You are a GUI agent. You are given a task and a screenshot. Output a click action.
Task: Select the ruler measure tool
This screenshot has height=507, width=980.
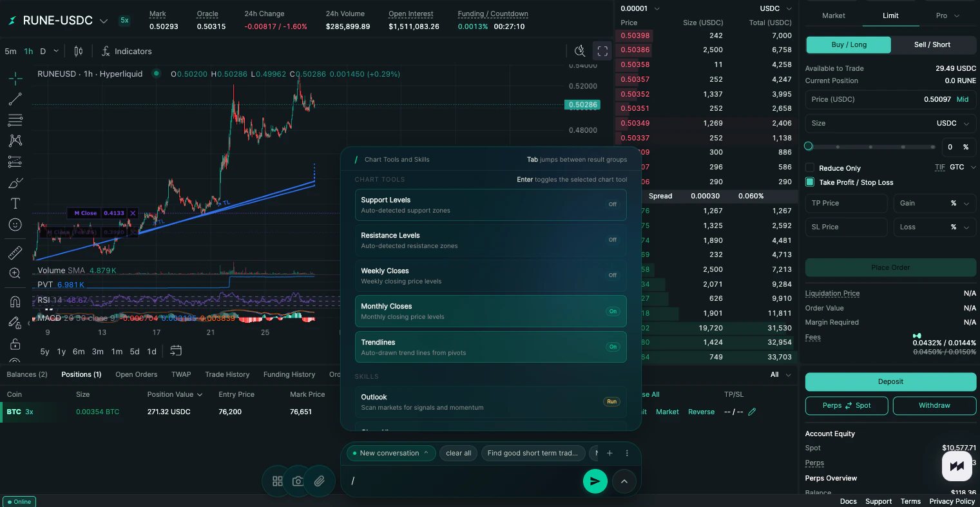tap(15, 253)
